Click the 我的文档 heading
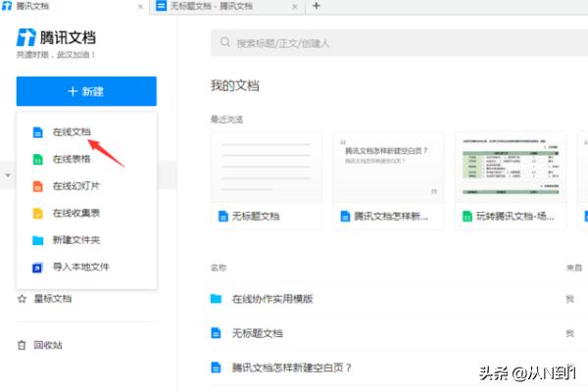 [x=235, y=86]
